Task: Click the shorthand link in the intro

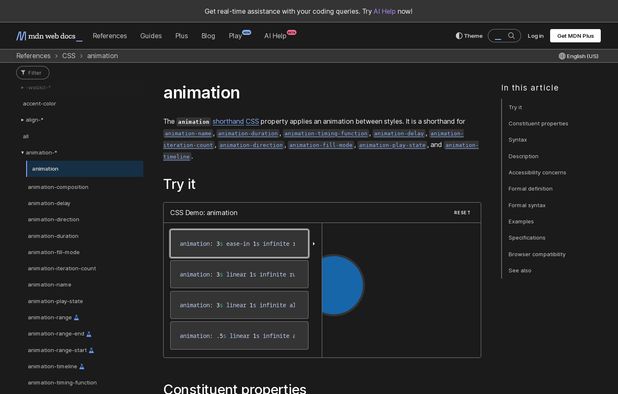Action: (228, 121)
